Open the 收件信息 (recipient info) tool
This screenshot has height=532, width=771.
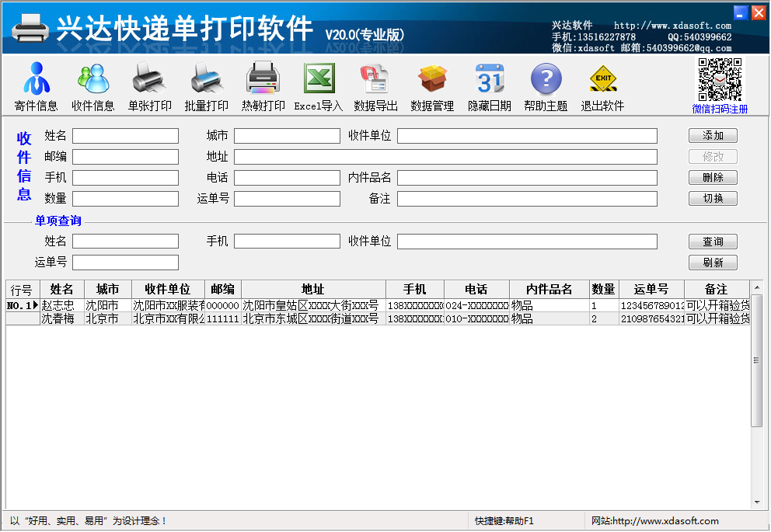(93, 85)
